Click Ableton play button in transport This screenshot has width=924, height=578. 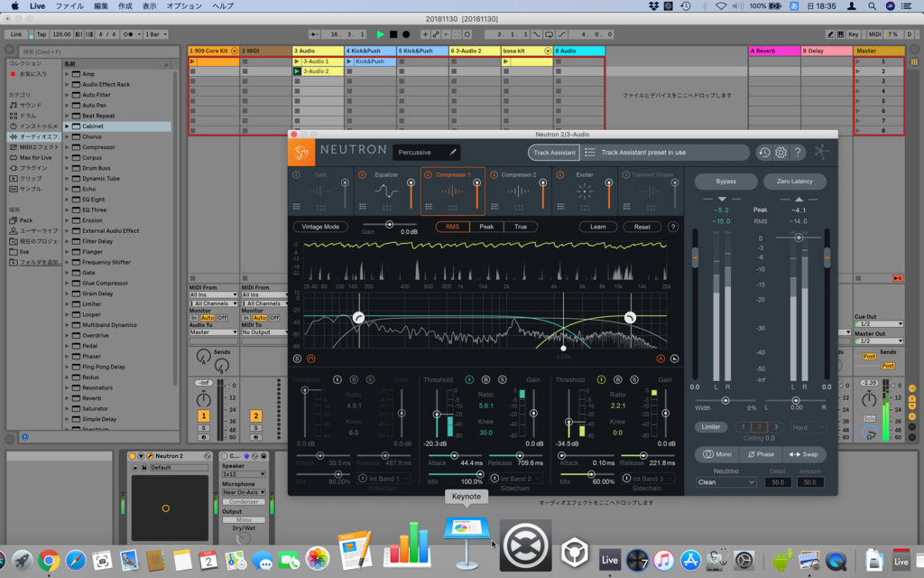[x=380, y=34]
